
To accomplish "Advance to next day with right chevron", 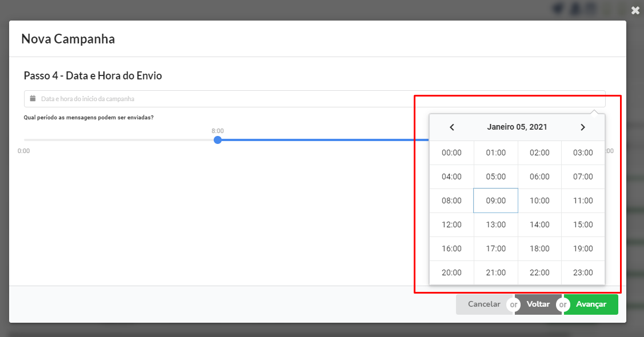I will pyautogui.click(x=582, y=127).
